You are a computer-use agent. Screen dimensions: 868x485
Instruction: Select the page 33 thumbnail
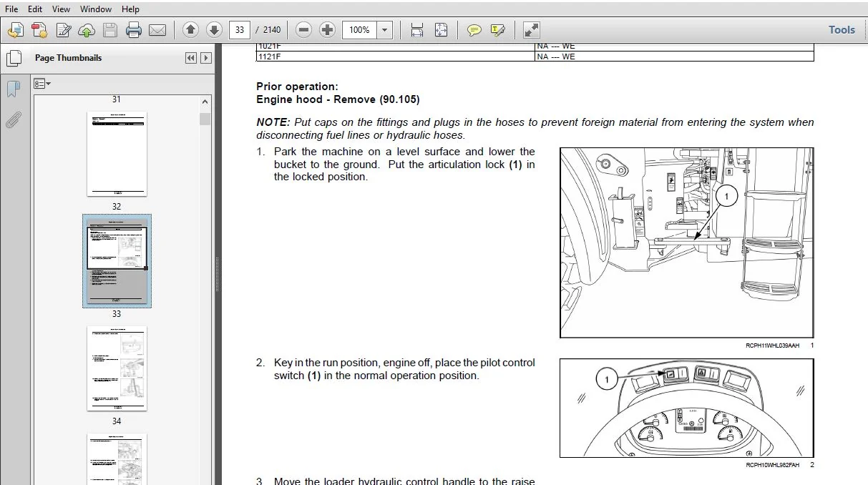coord(117,260)
